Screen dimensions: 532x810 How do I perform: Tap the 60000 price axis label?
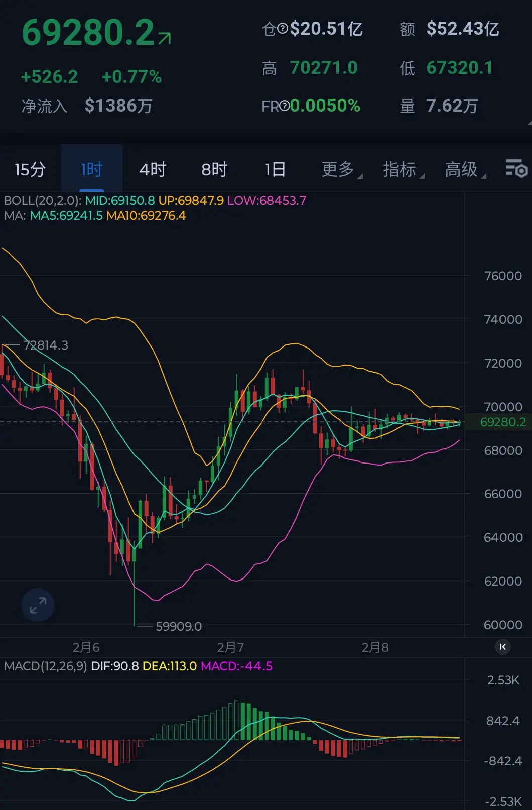point(503,625)
